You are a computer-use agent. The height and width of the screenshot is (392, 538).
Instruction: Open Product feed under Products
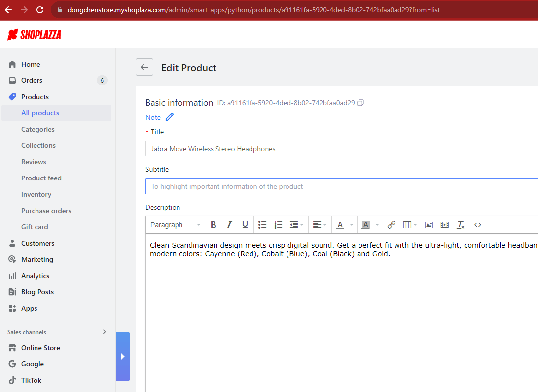click(41, 178)
